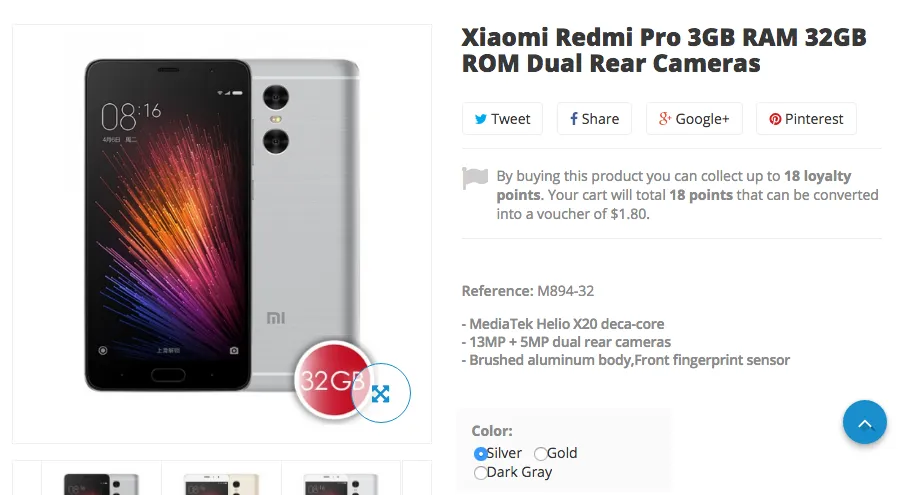View the gold phone thumbnail
This screenshot has height=495, width=912.
coord(221,482)
